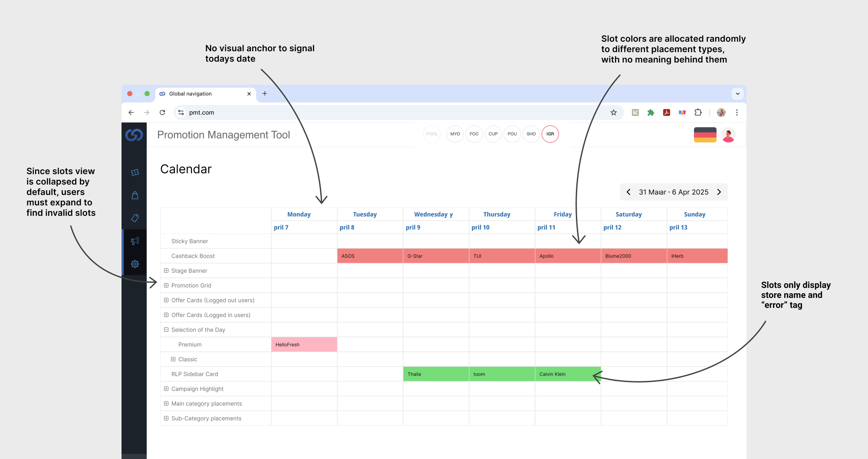The height and width of the screenshot is (459, 868).
Task: Go to the next week with right chevron
Action: 719,192
